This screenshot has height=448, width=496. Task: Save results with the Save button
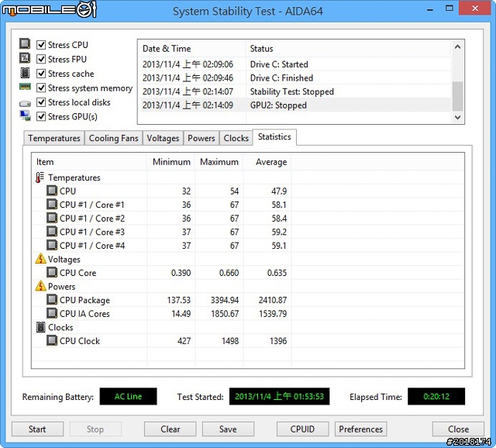(x=228, y=429)
